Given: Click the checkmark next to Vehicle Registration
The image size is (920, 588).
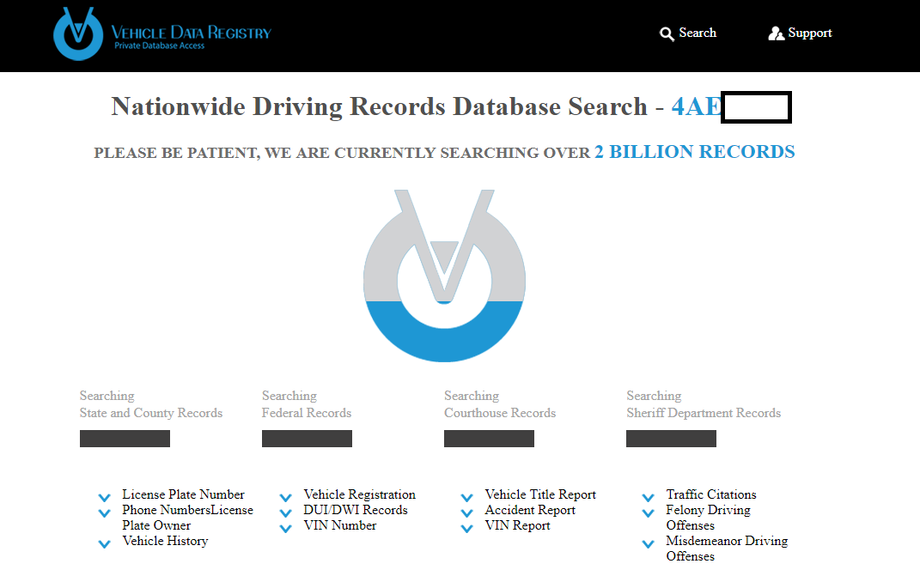Looking at the screenshot, I should (285, 497).
